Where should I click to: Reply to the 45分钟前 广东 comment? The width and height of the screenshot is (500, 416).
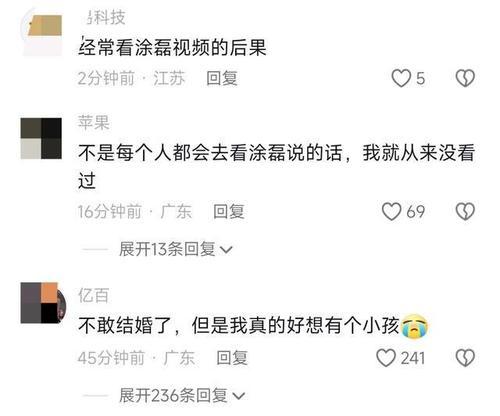click(232, 358)
